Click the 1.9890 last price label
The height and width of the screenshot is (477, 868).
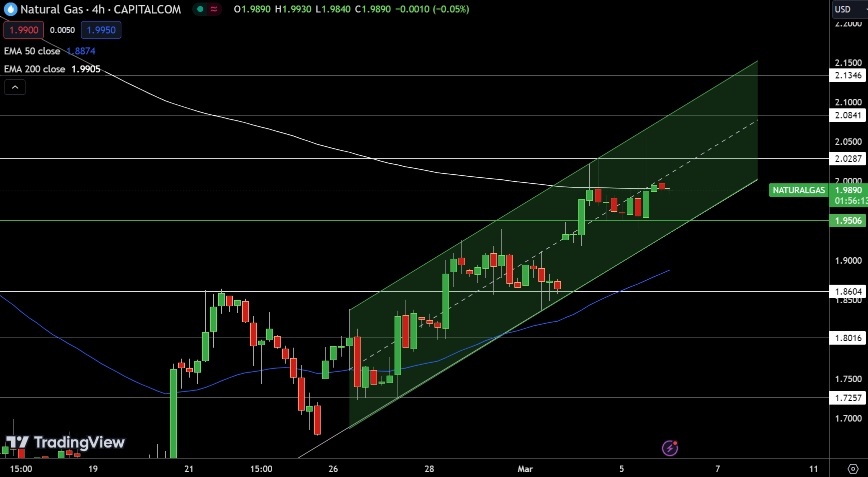coord(849,190)
